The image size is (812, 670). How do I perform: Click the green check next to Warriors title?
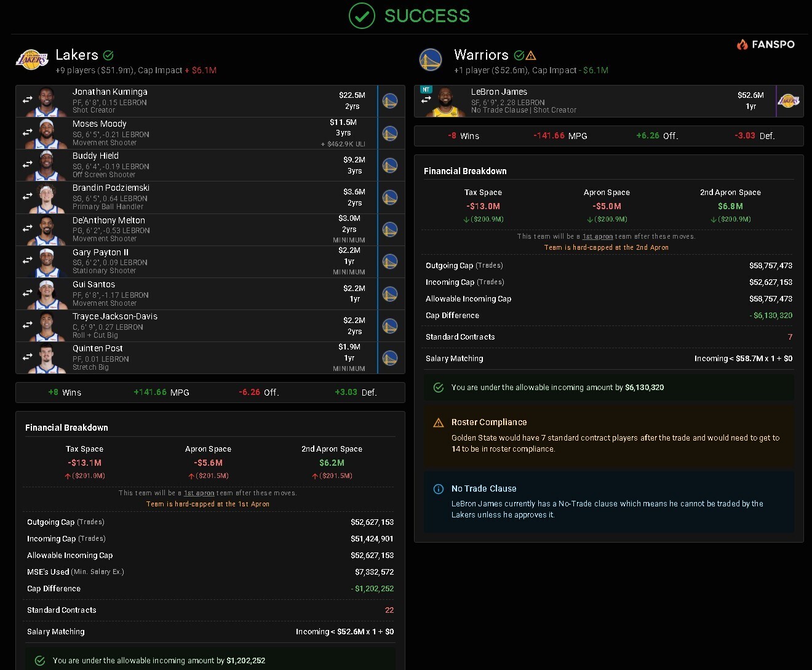[519, 55]
